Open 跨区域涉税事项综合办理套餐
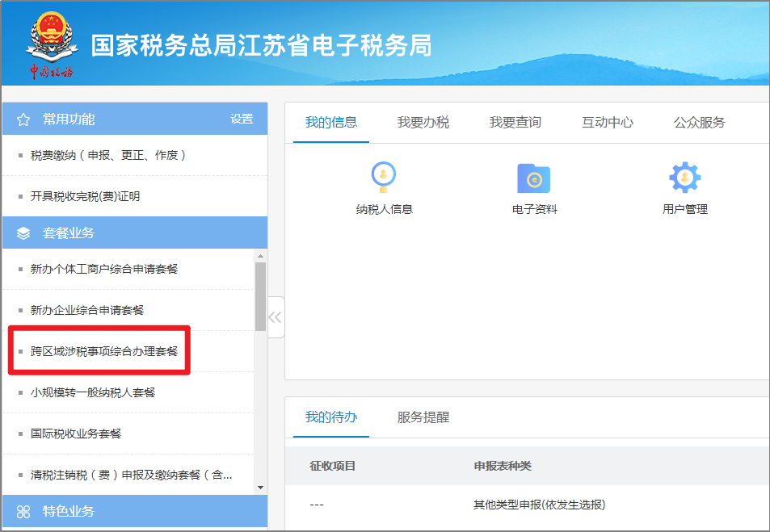The height and width of the screenshot is (532, 770). pyautogui.click(x=103, y=351)
